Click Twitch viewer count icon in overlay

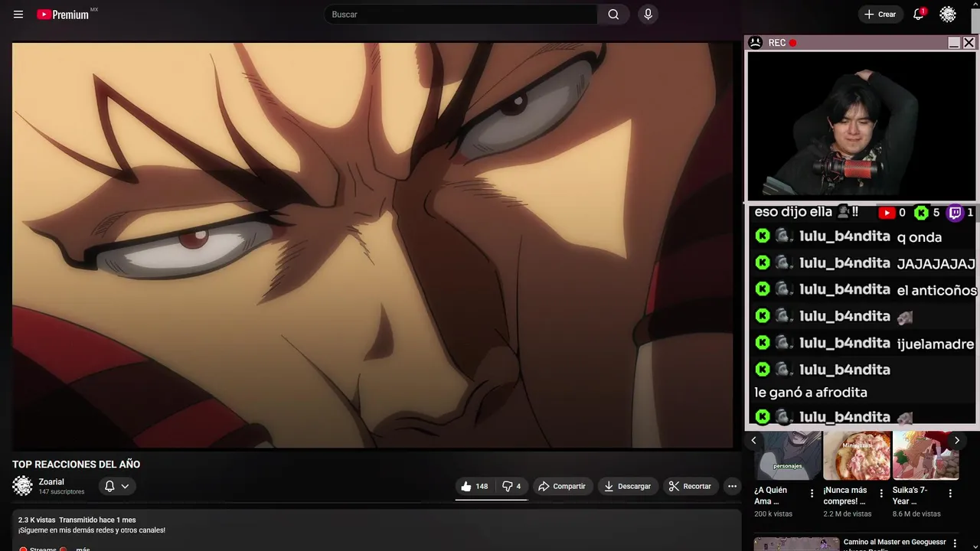point(955,213)
